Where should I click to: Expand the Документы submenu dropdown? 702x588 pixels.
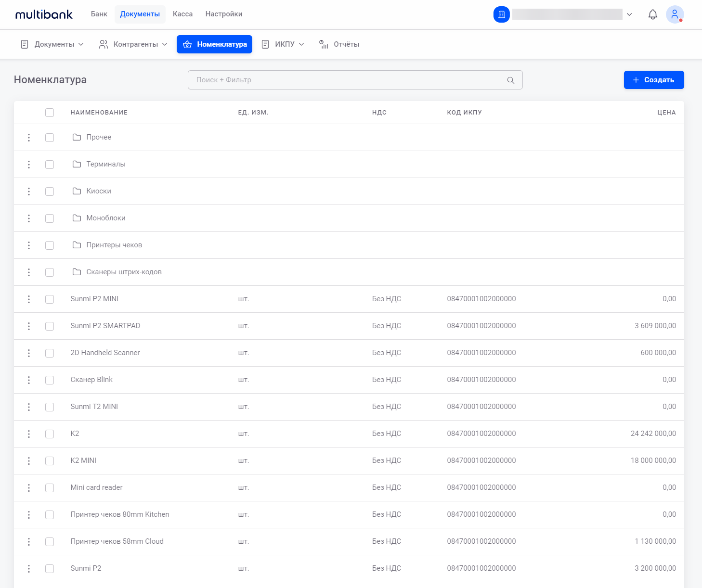(52, 44)
